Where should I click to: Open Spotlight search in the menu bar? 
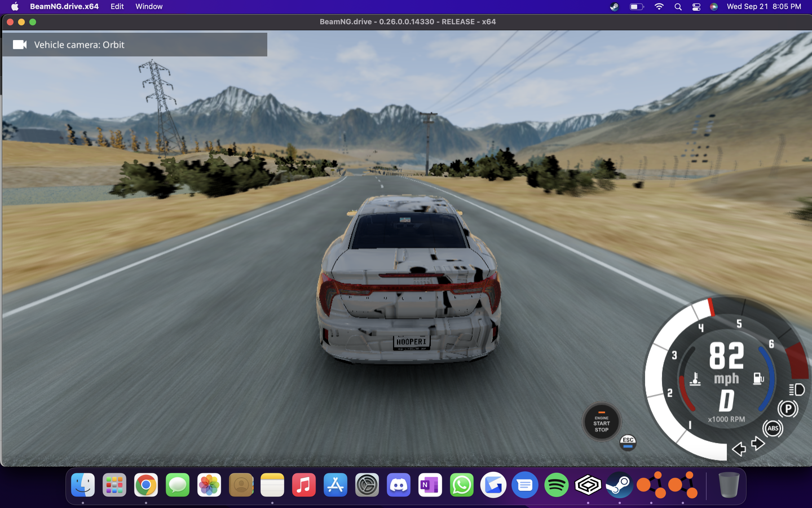click(x=678, y=7)
